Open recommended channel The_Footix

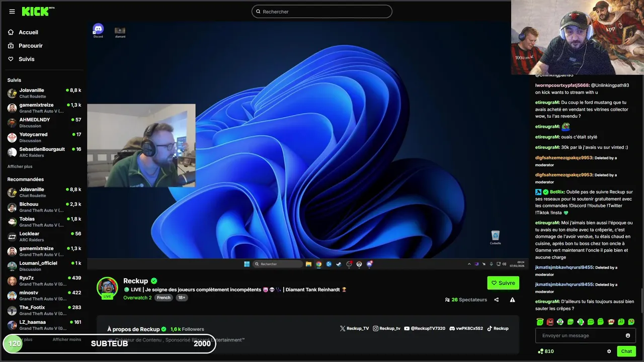[44, 310]
